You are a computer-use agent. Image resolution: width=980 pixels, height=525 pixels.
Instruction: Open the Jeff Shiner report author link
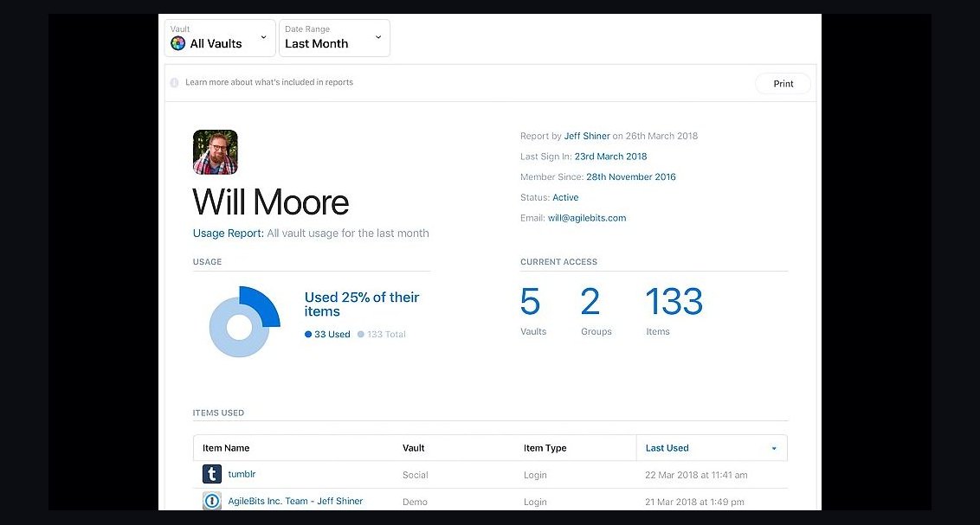pyautogui.click(x=587, y=136)
